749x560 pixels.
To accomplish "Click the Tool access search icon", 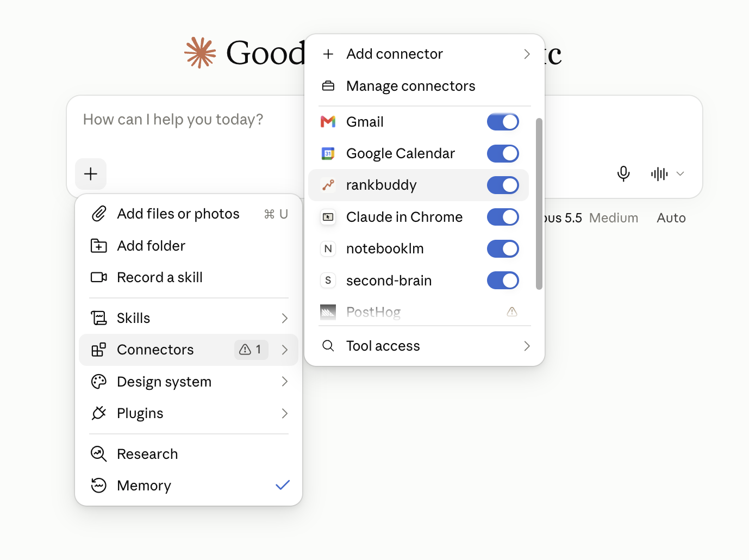I will coord(328,346).
